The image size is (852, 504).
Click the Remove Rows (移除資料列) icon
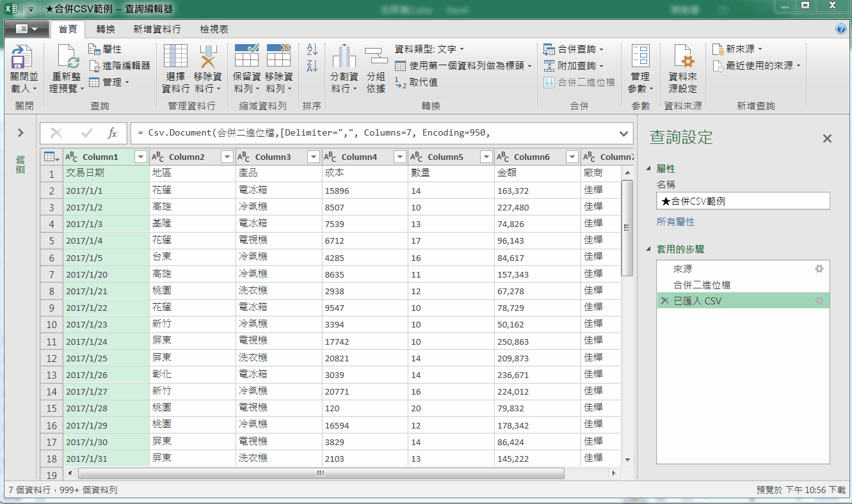pyautogui.click(x=278, y=56)
